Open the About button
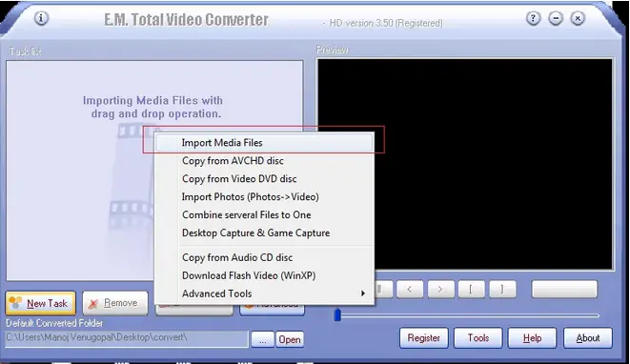The width and height of the screenshot is (630, 364). coord(588,338)
